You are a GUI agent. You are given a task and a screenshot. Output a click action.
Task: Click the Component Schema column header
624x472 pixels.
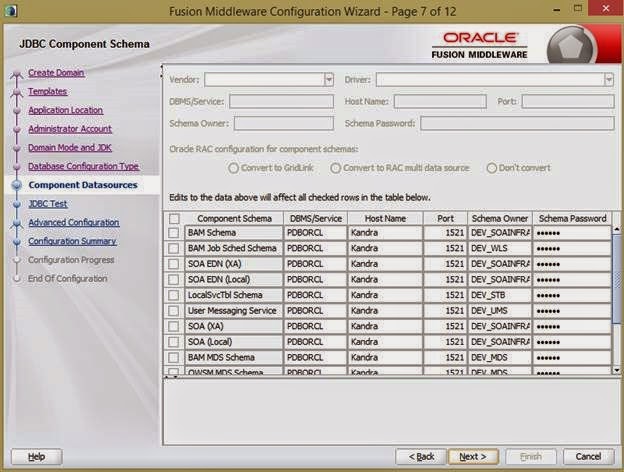234,218
